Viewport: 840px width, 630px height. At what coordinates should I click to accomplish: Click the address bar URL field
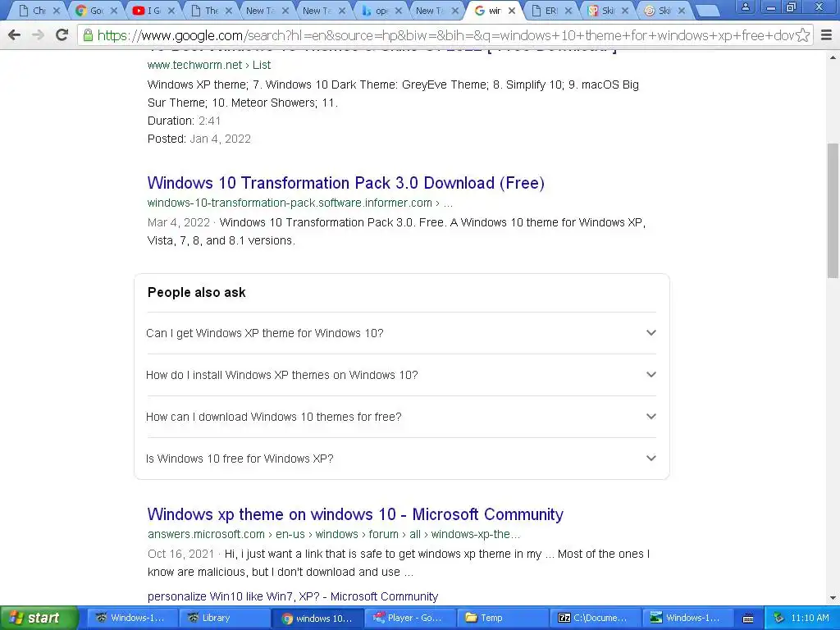[x=445, y=35]
